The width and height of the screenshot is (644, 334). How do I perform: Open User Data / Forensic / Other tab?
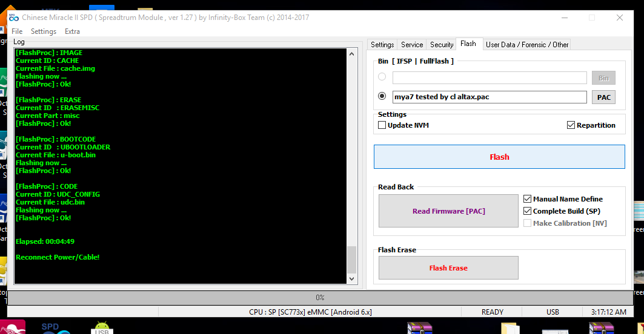[527, 45]
